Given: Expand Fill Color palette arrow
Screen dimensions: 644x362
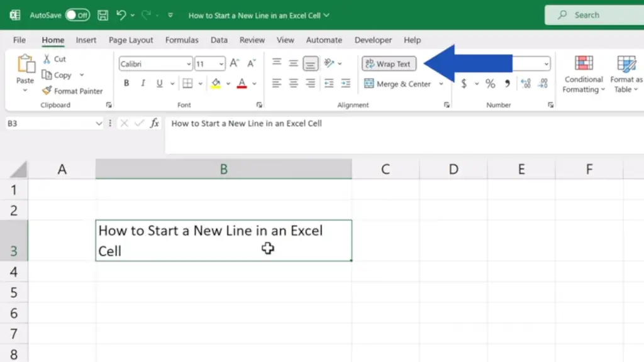Looking at the screenshot, I should (228, 84).
